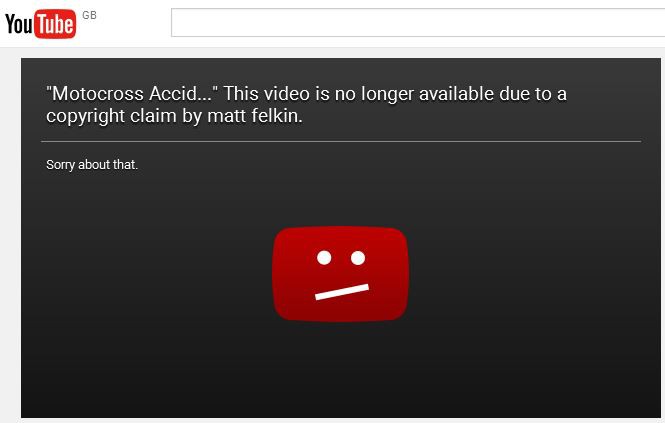Click the grey page margin left of the player

(x=10, y=235)
